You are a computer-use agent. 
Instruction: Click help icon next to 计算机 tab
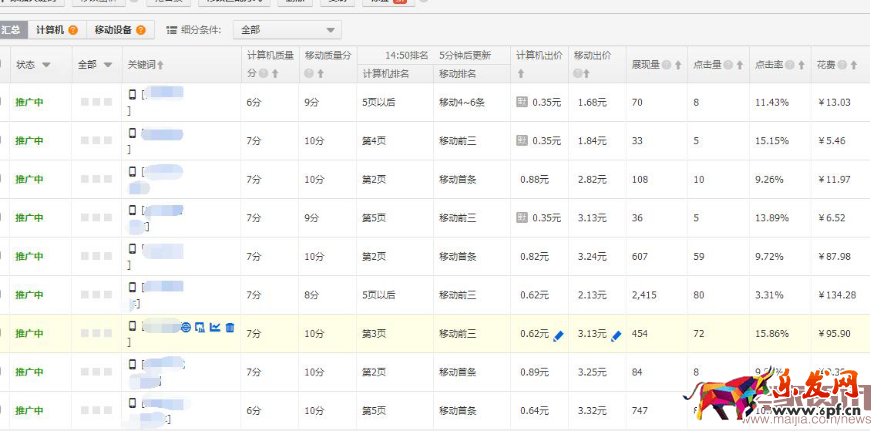coord(73,30)
